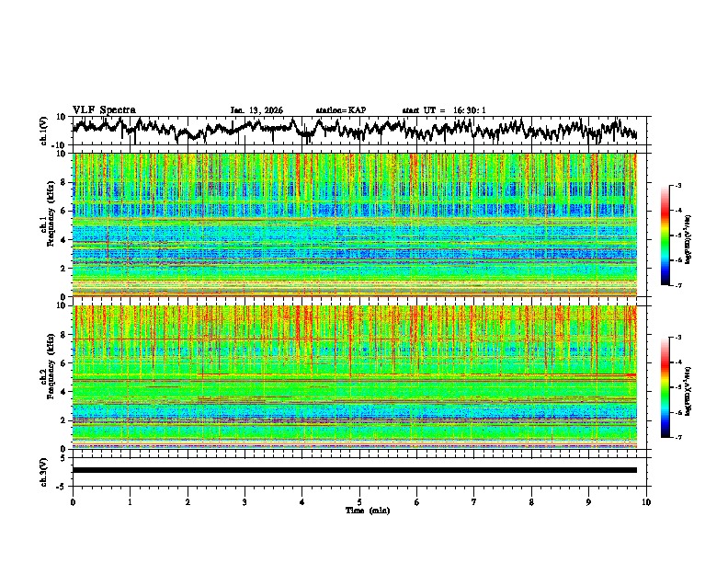Click the ch.2 spectrogram heatmap
Image resolution: width=728 pixels, height=563 pixels.
[354, 377]
